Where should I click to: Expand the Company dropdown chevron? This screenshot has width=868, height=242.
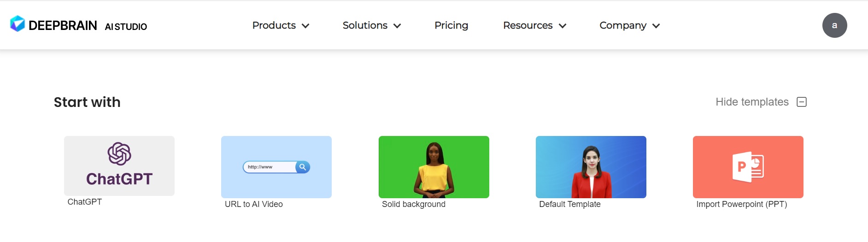656,26
